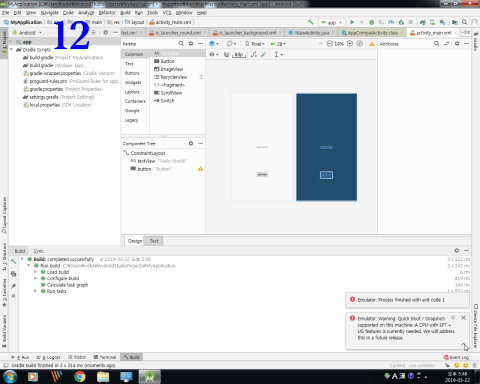
Task: Open the Android project view dropdown
Action: [27, 33]
